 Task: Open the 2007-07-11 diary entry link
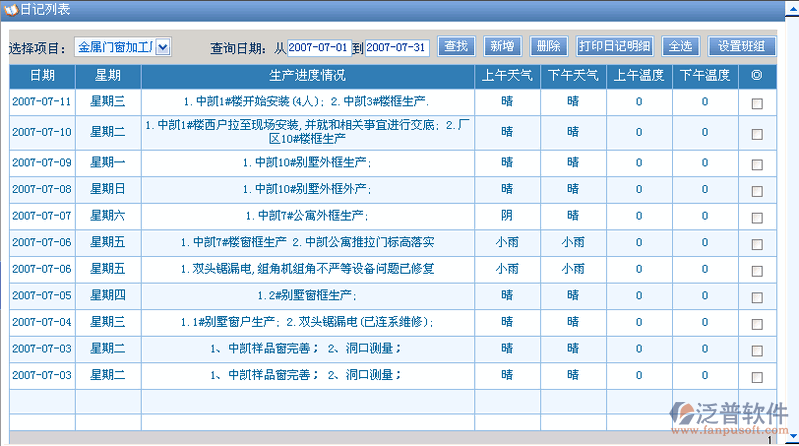[x=42, y=102]
